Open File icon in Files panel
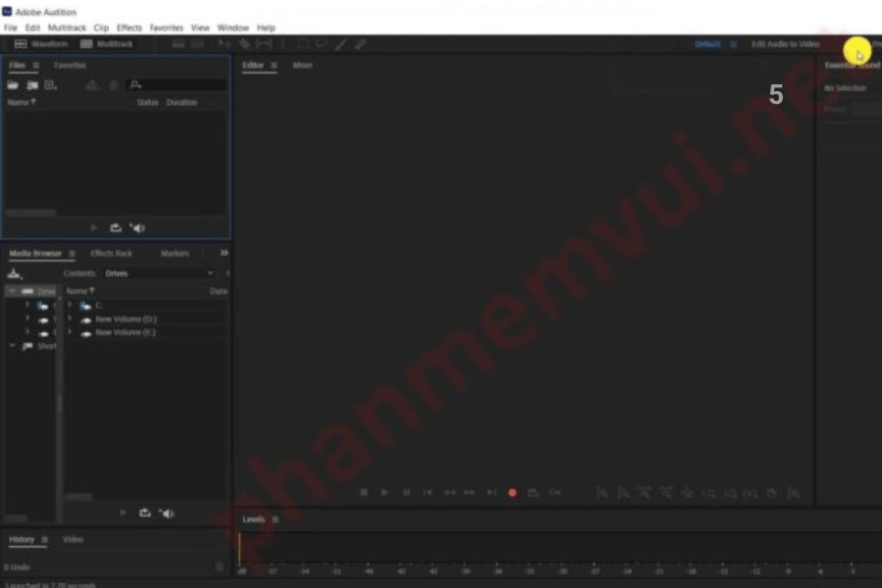 [x=14, y=86]
